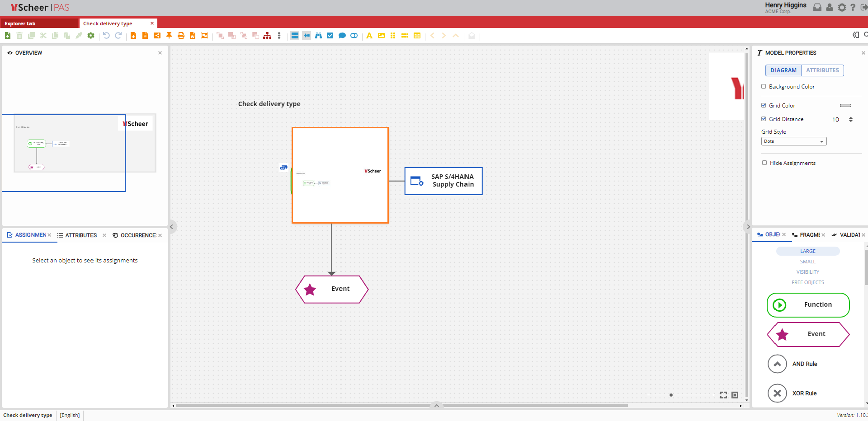Click the orange print icon in toolbar
This screenshot has width=868, height=421.
pos(181,36)
